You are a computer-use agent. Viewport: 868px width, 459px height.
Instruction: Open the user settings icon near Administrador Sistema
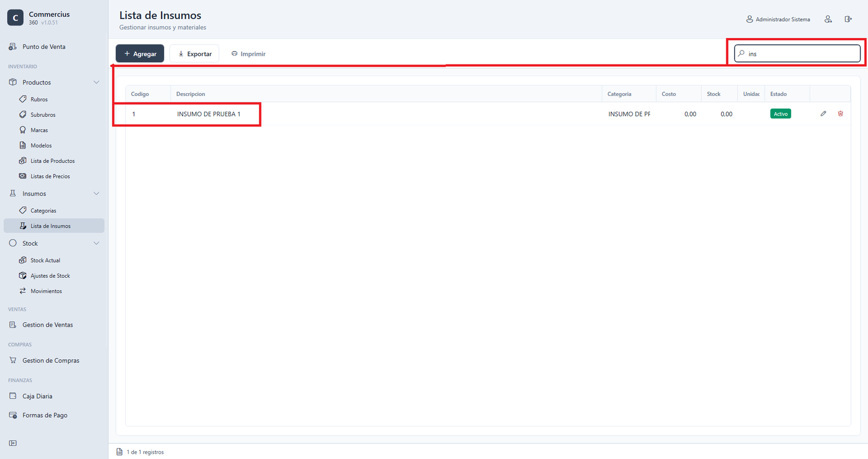[828, 19]
